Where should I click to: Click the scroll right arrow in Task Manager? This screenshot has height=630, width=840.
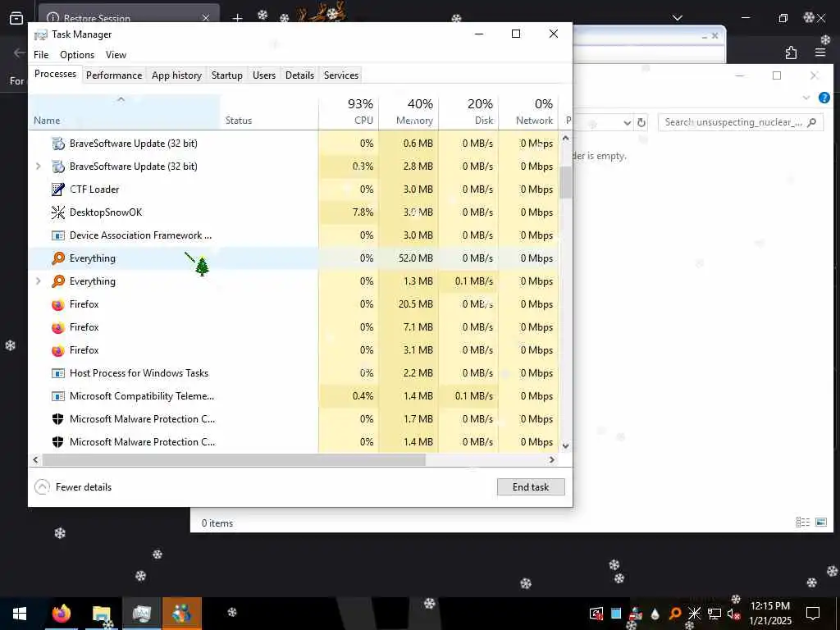[552, 459]
